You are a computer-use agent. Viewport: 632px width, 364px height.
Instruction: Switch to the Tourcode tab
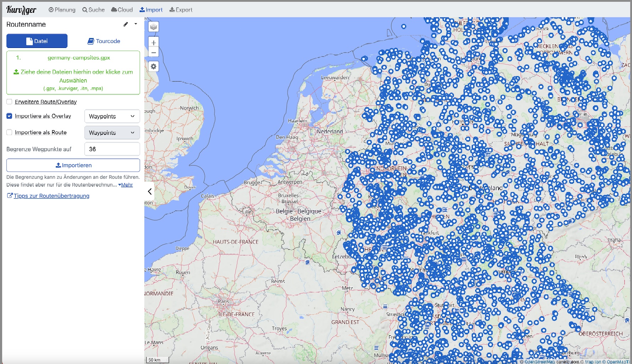pos(104,41)
